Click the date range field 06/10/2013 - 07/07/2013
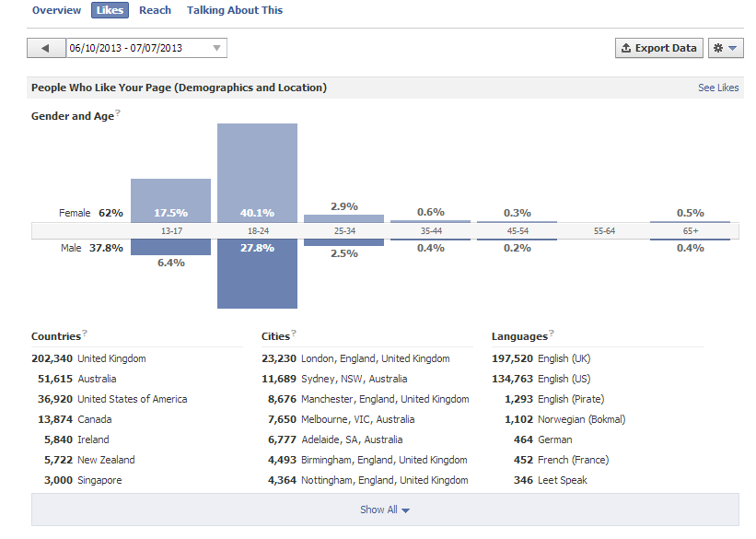Viewport: 756px width, 539px height. click(x=146, y=48)
